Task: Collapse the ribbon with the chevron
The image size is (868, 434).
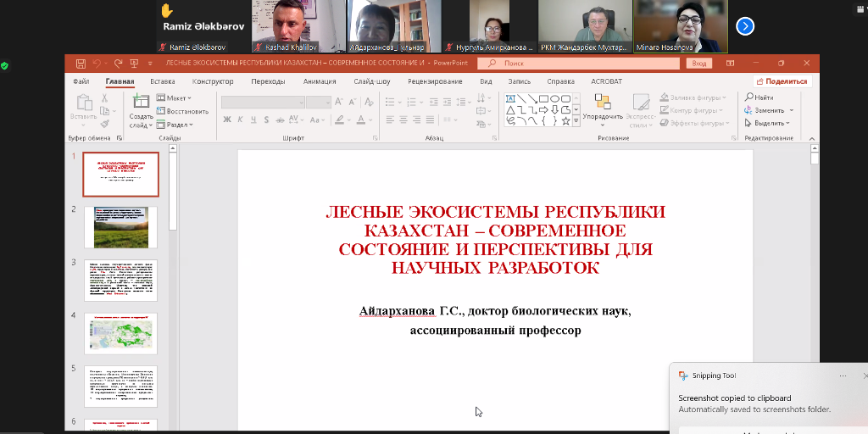Action: tap(812, 138)
